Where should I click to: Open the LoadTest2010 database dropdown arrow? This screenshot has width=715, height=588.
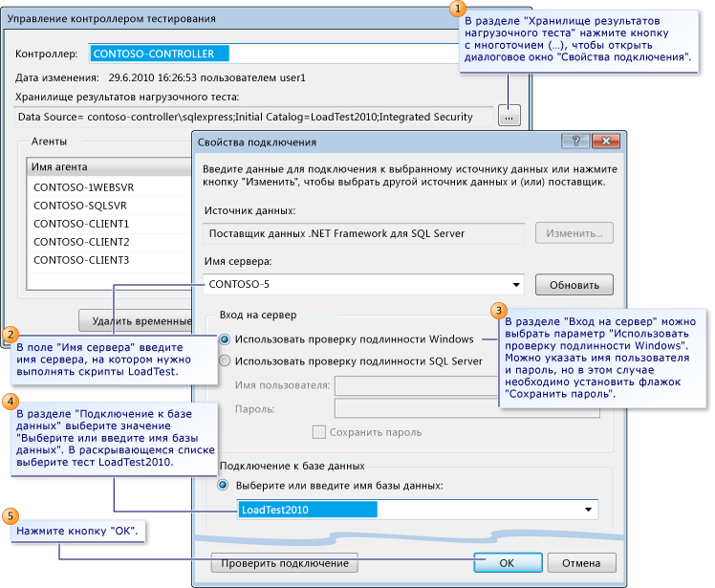click(588, 510)
